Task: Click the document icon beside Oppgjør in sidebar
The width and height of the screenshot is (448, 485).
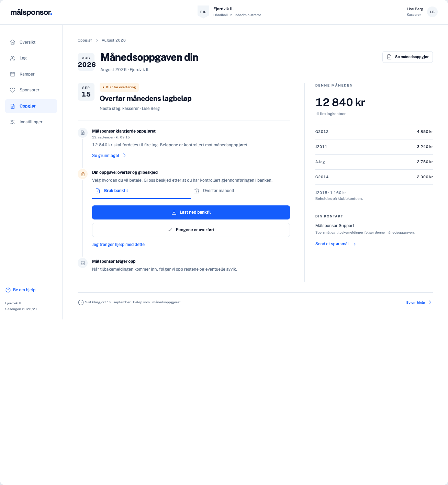Action: [13, 106]
